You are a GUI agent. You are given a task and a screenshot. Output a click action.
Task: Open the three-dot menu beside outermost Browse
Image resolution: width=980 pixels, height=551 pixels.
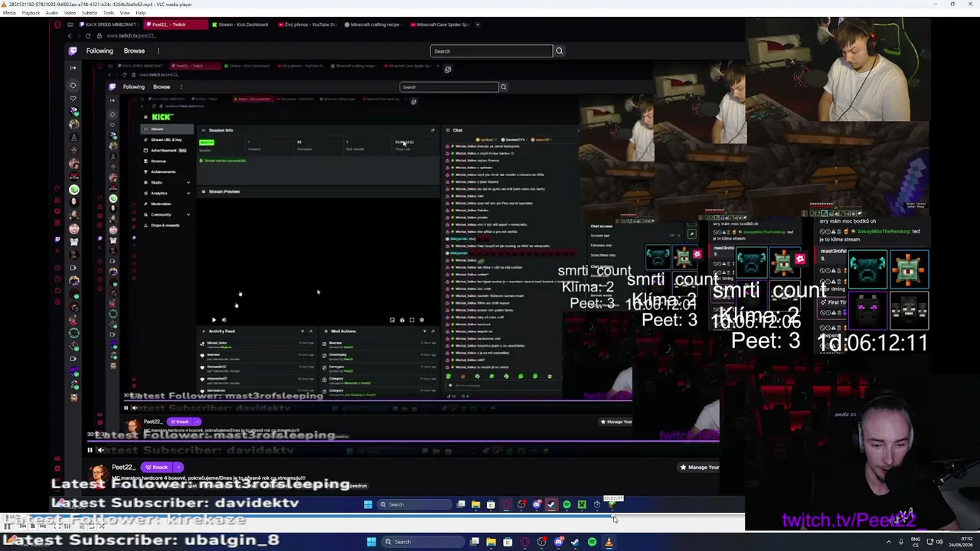coord(158,51)
